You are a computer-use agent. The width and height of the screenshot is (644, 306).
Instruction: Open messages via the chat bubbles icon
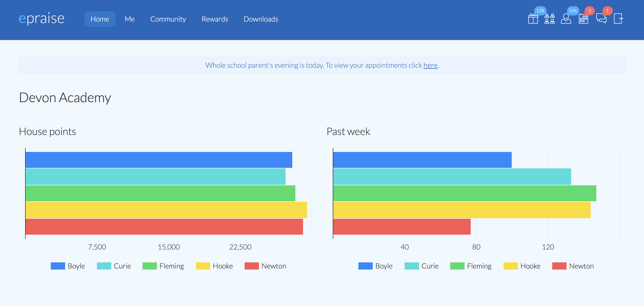click(x=601, y=19)
